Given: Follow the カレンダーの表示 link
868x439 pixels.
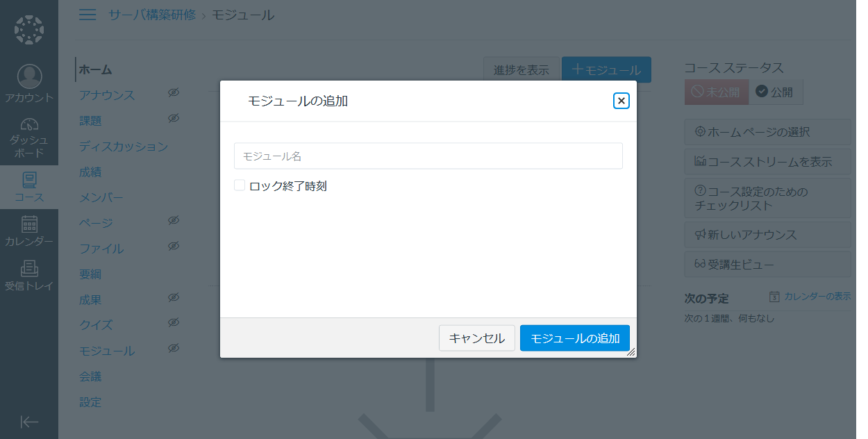Looking at the screenshot, I should click(817, 297).
